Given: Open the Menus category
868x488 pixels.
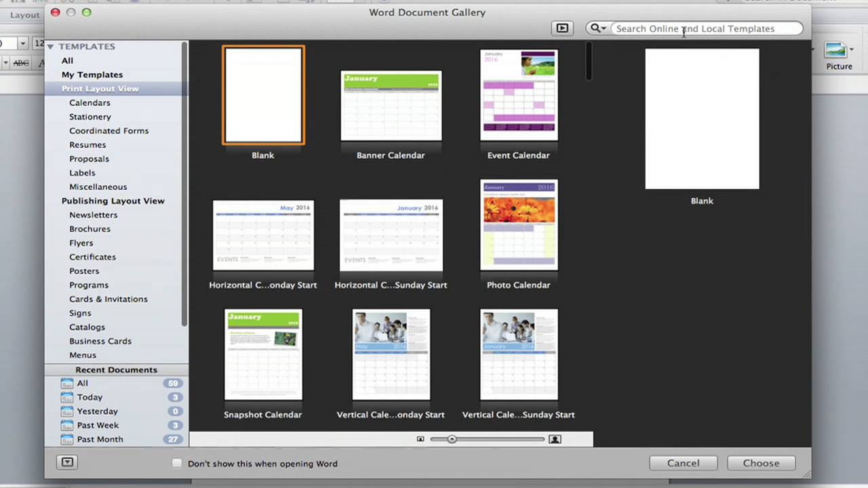Looking at the screenshot, I should coord(83,355).
